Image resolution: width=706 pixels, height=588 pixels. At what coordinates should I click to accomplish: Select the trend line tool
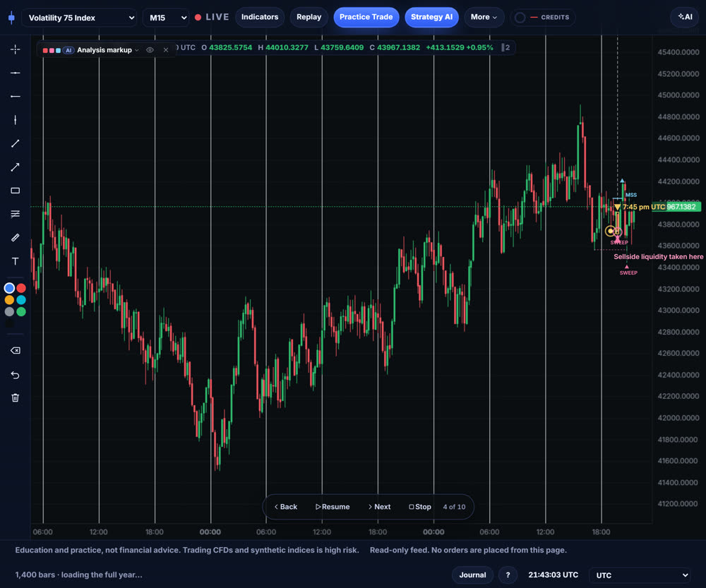16,143
